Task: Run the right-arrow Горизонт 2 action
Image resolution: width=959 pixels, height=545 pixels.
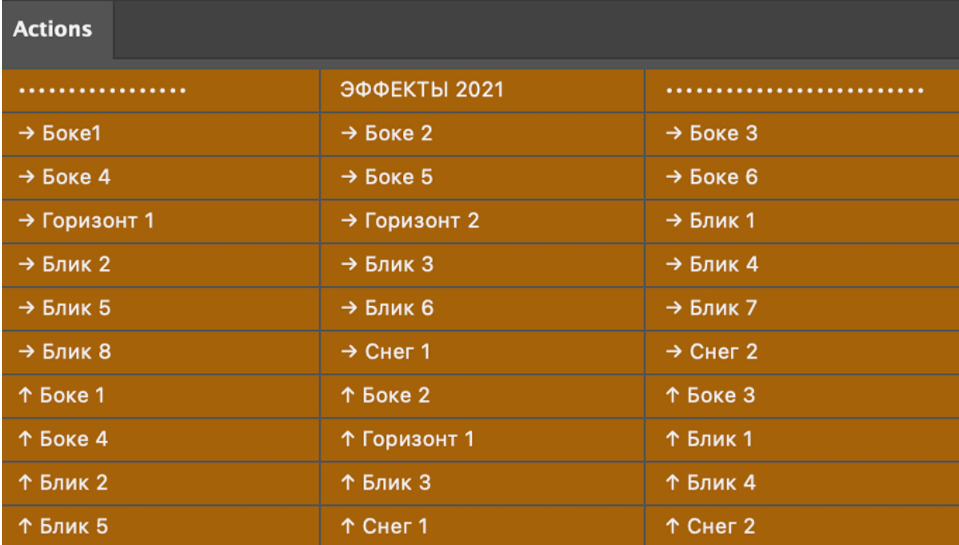Action: tap(482, 221)
